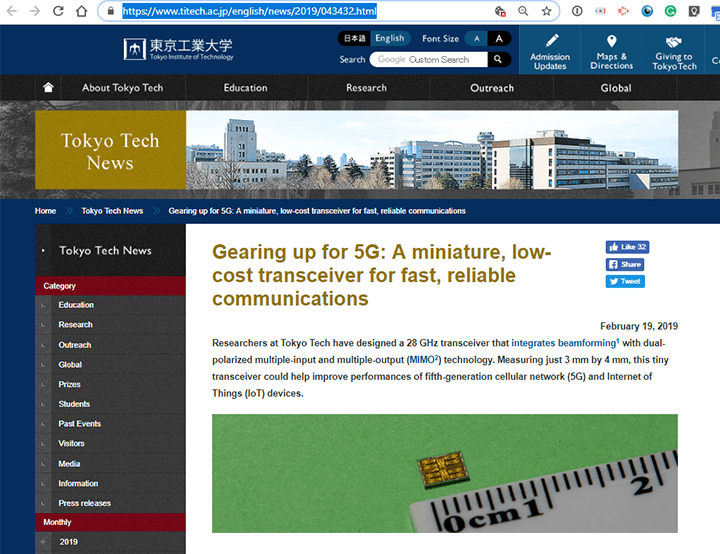Click the transceiver chip photo
Image resolution: width=720 pixels, height=554 pixels.
click(x=444, y=474)
